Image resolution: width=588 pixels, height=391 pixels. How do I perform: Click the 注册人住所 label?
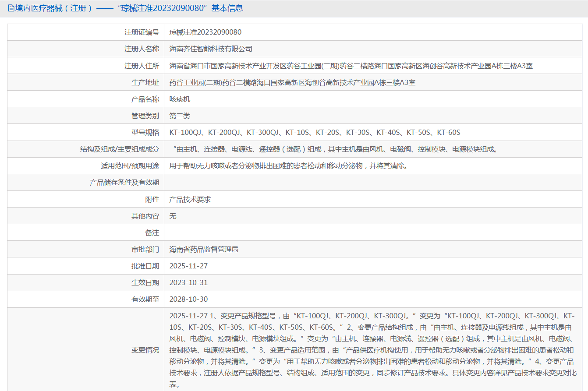click(x=142, y=66)
